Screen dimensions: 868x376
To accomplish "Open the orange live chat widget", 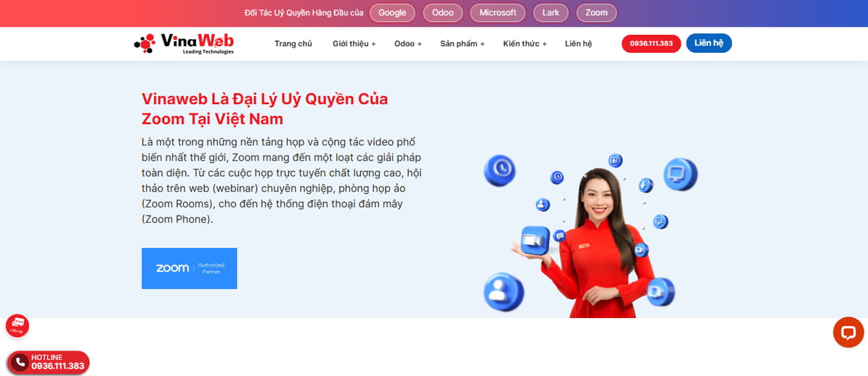I will [847, 333].
